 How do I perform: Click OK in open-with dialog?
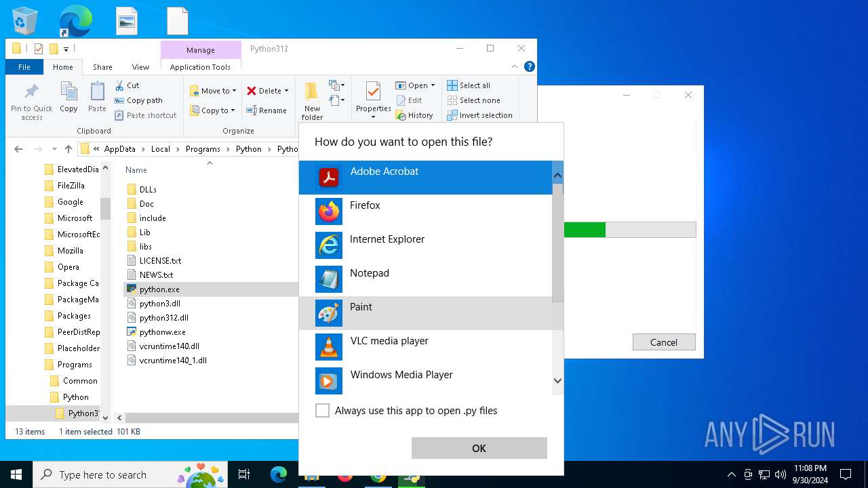(x=479, y=448)
